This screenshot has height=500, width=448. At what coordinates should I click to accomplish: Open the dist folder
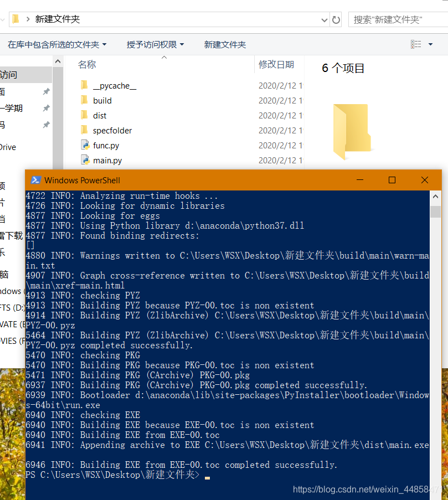pos(99,115)
